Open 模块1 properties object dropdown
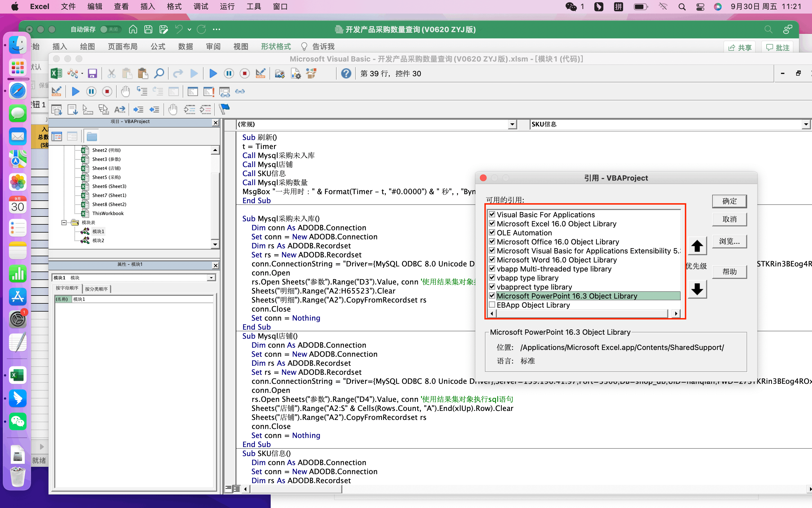Viewport: 812px width, 508px height. (x=211, y=277)
